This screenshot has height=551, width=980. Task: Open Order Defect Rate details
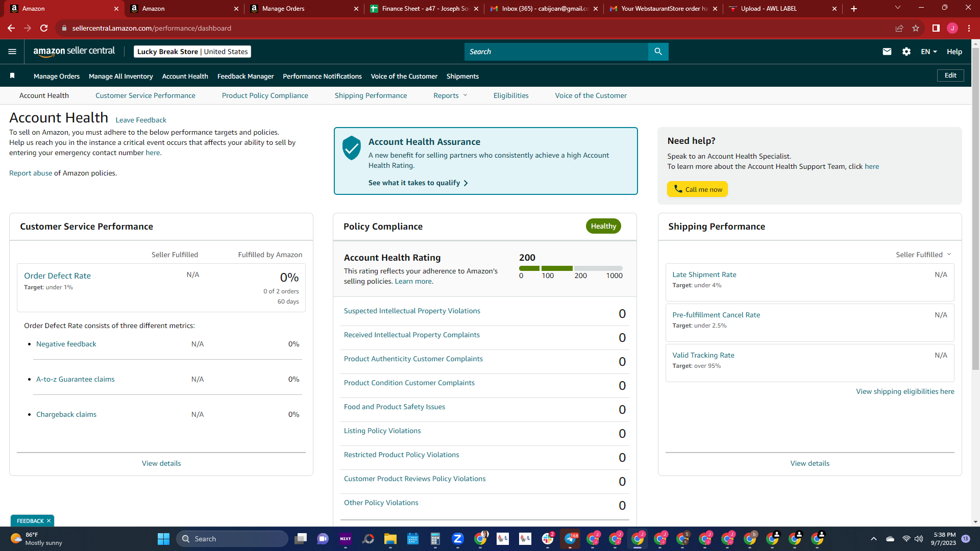[x=57, y=275]
